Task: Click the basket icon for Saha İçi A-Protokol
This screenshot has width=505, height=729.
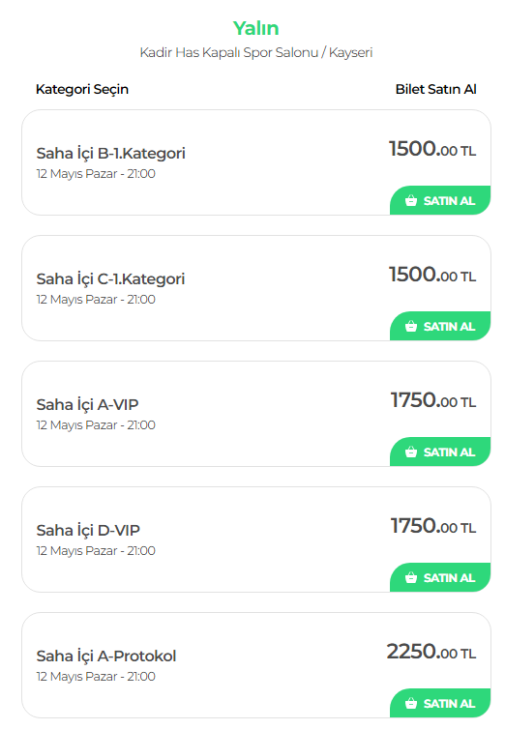Action: pos(411,703)
